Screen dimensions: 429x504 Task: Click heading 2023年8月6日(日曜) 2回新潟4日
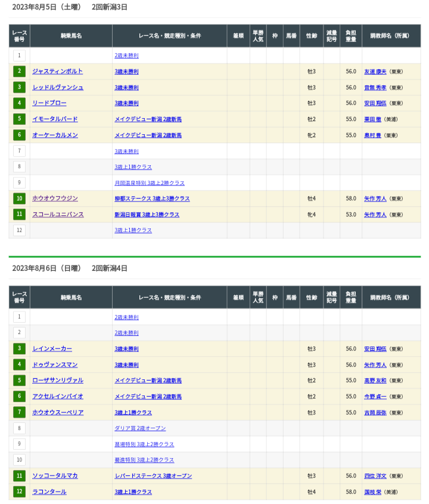pos(70,268)
